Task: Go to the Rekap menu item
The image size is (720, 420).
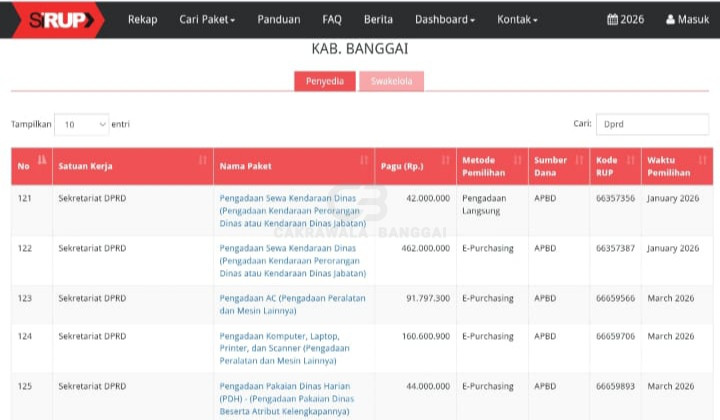Action: click(142, 19)
